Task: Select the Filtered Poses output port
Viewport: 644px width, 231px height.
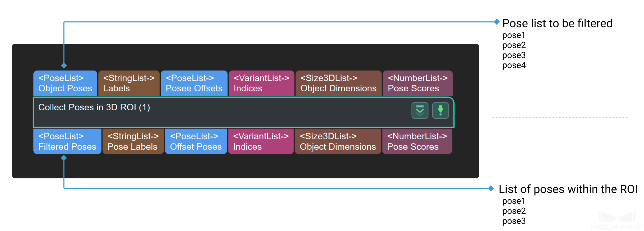Action: coord(67,141)
